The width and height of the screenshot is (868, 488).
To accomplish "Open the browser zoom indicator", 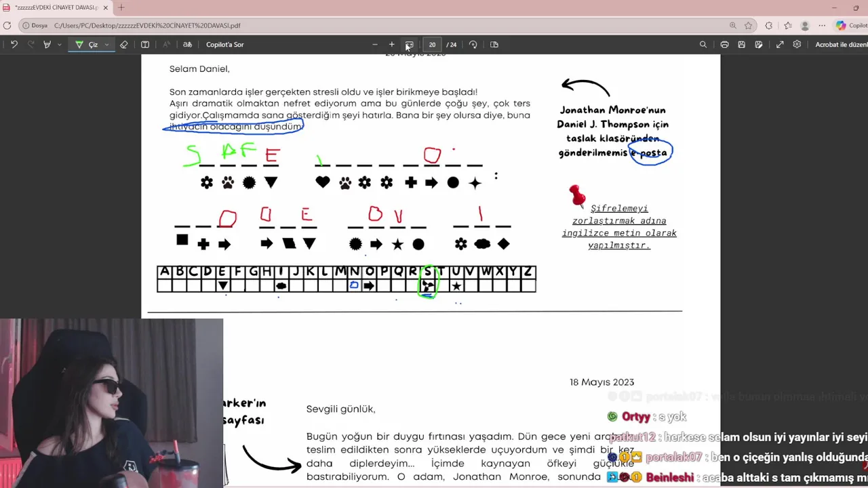I will point(733,26).
